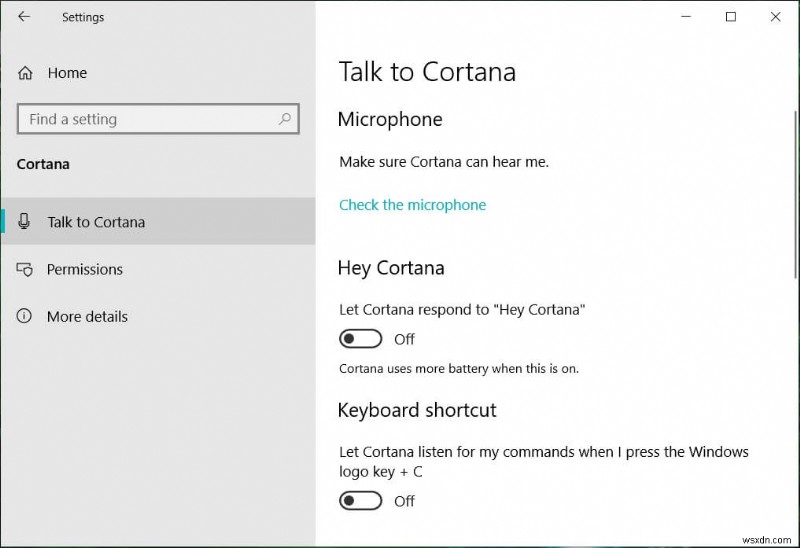
Task: Open More details section
Action: pyautogui.click(x=158, y=316)
